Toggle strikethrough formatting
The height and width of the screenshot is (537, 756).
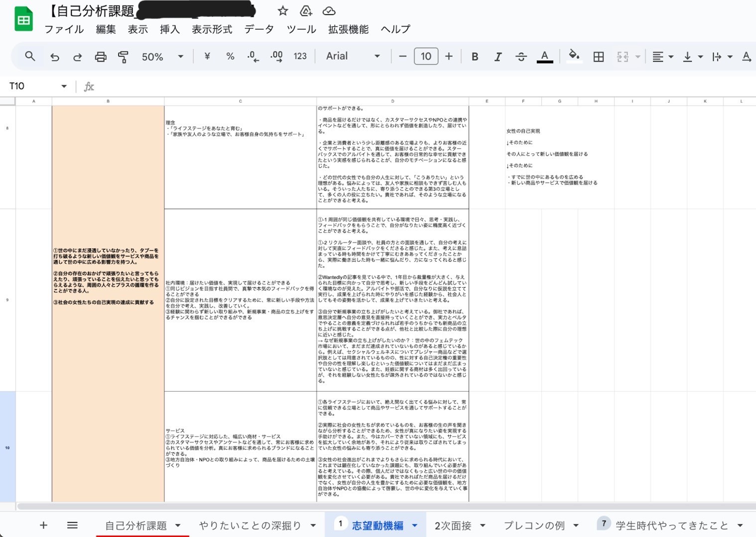[521, 57]
